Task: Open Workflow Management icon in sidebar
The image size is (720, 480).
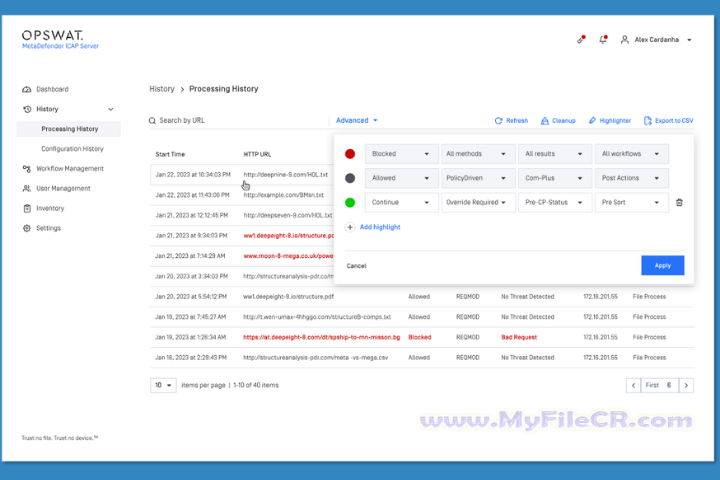Action: click(x=27, y=169)
